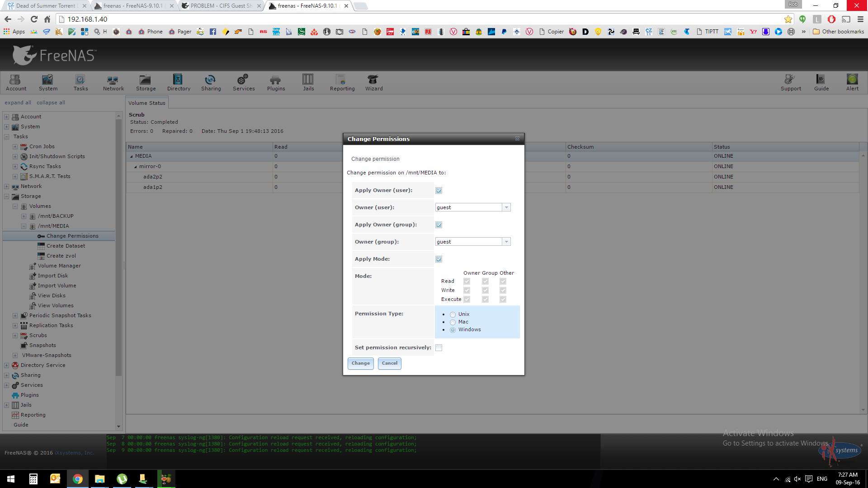Select the Unix permission type
868x488 pixels.
453,314
